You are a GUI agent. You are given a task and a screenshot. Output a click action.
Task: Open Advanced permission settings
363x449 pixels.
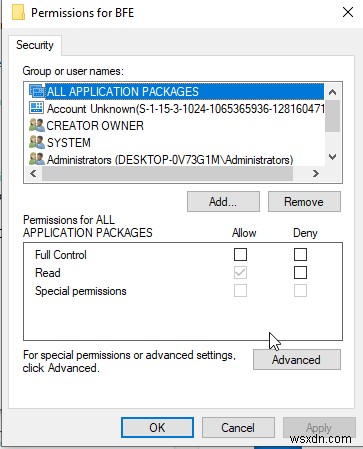click(x=297, y=359)
